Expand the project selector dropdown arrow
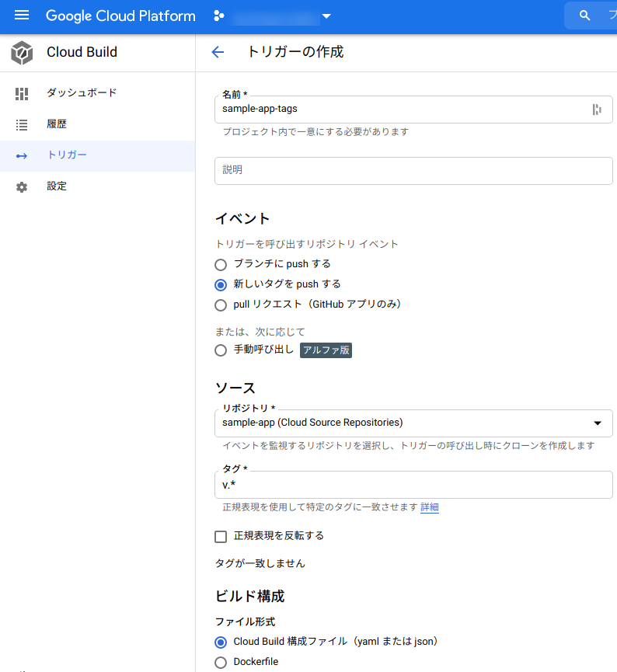 (x=326, y=16)
